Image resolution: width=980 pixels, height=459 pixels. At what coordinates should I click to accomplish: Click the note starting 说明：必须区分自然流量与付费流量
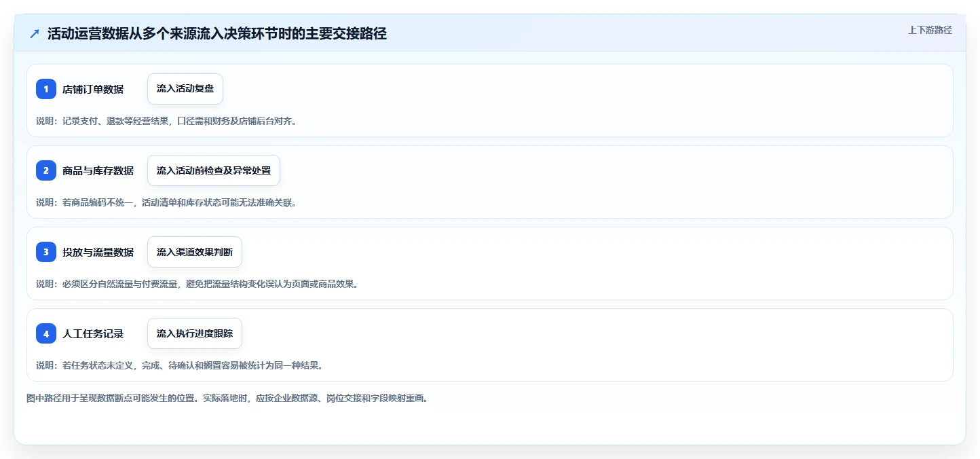[x=197, y=284]
